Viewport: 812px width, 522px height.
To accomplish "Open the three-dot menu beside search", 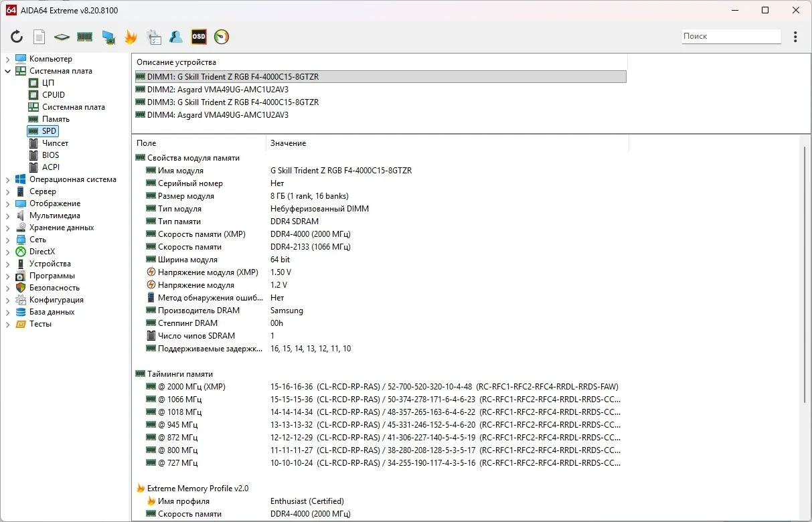I will pos(795,37).
